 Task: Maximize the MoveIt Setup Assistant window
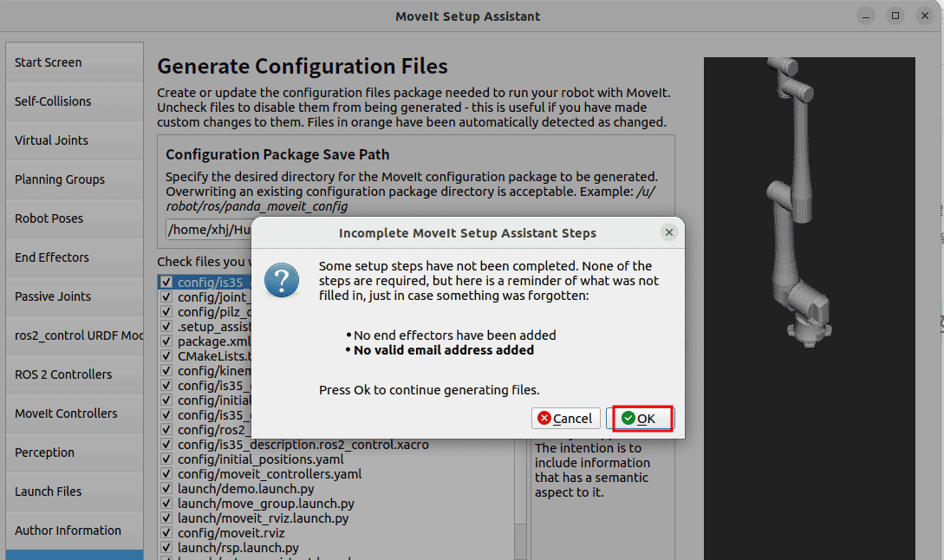[895, 16]
